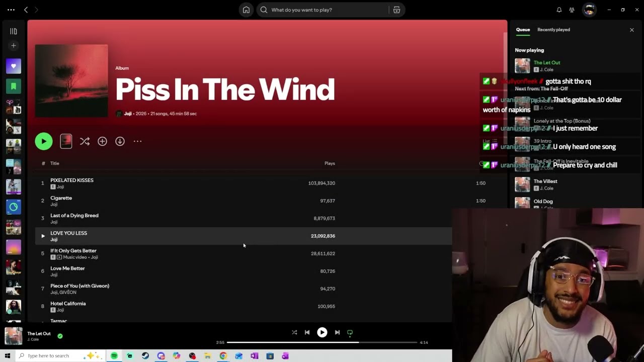Viewport: 644px width, 362px height.
Task: Open artist Joji link under album title
Action: coord(128,114)
